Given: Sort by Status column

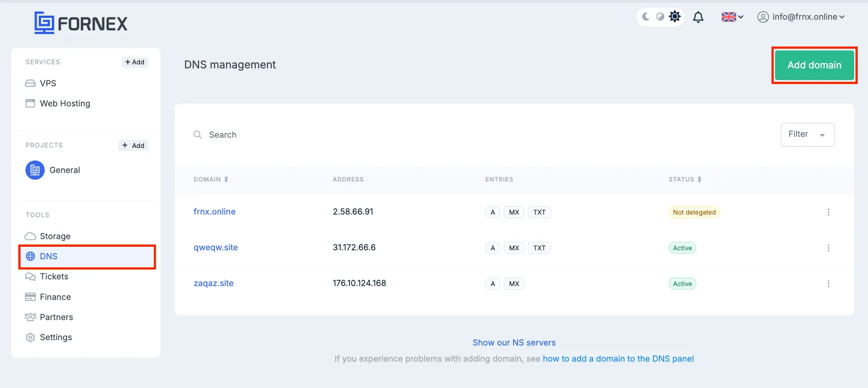Looking at the screenshot, I should pyautogui.click(x=685, y=179).
